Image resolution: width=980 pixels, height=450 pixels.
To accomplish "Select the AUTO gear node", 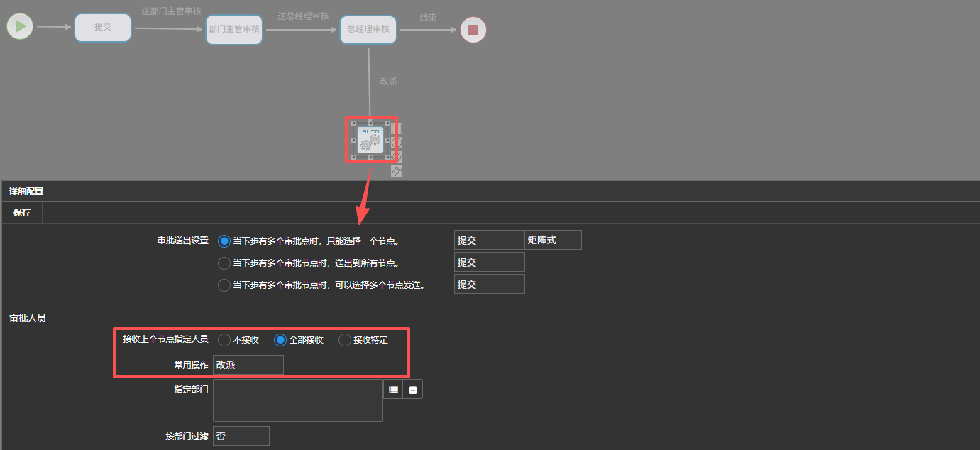I will click(x=370, y=140).
